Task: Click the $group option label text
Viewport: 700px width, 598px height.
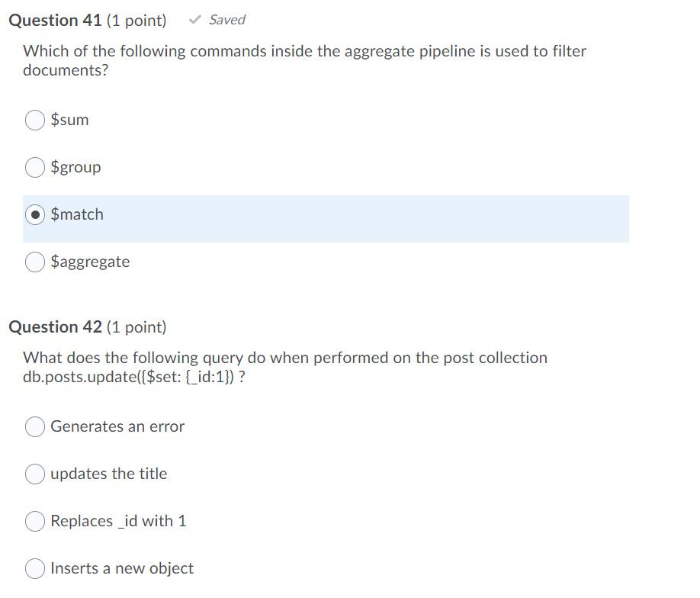Action: point(75,167)
